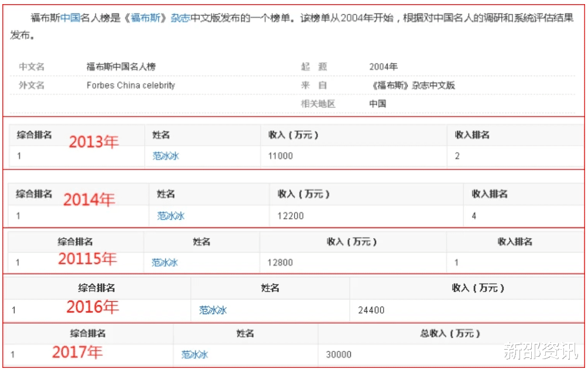The height and width of the screenshot is (372, 588).
Task: Open the 范冰冰 link in the 2014年 table
Action: [170, 216]
